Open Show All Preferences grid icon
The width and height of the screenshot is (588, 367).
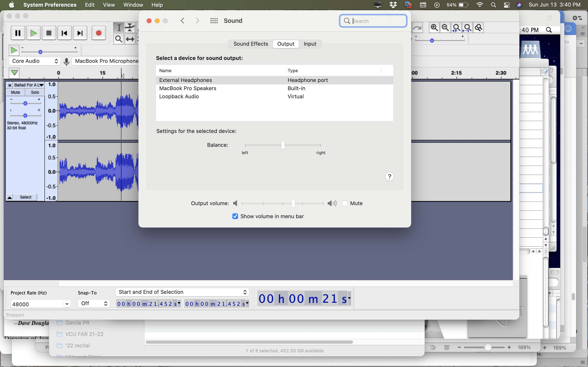coord(214,21)
